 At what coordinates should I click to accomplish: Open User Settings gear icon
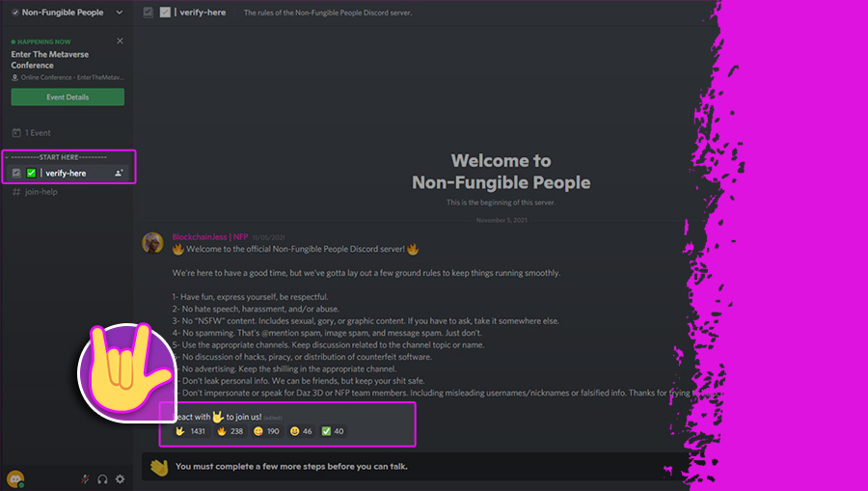tap(121, 479)
